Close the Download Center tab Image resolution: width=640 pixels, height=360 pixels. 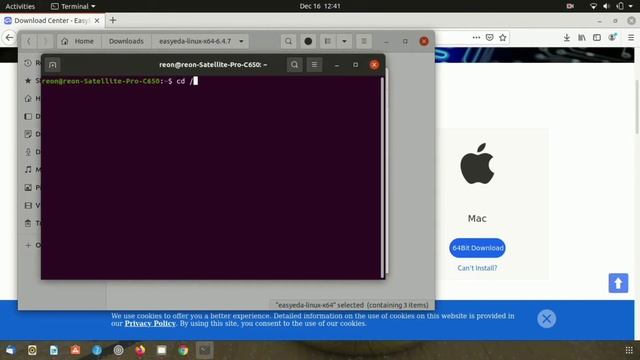pos(97,20)
